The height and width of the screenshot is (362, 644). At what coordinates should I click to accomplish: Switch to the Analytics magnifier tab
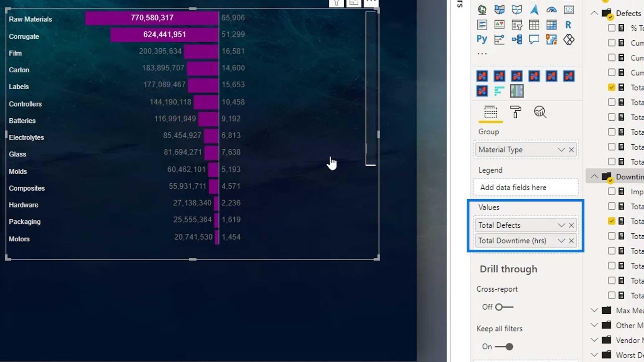click(x=540, y=112)
